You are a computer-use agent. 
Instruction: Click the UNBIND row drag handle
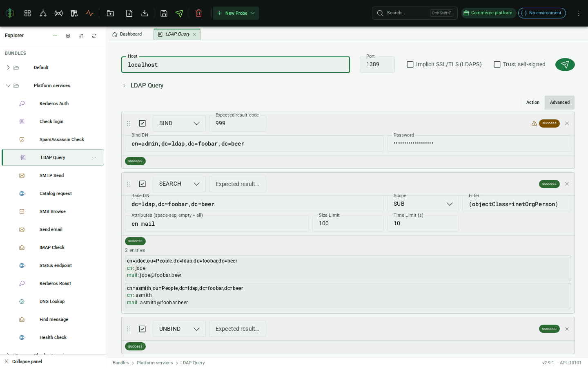[x=129, y=329]
